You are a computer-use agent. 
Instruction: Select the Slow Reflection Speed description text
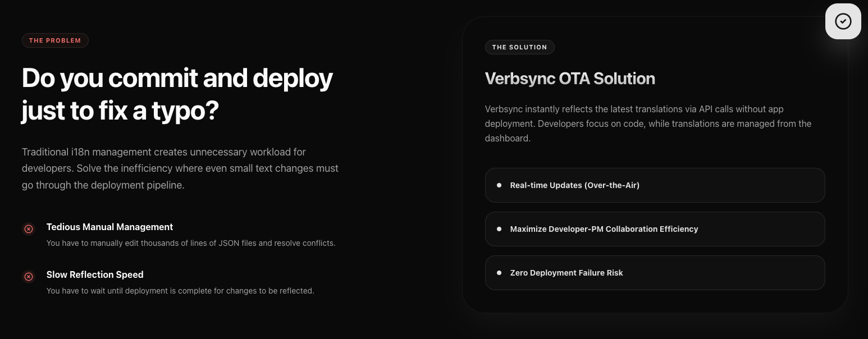180,290
